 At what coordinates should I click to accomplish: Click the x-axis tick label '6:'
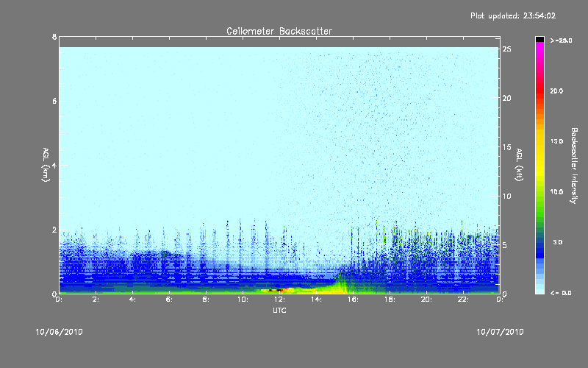tap(169, 300)
